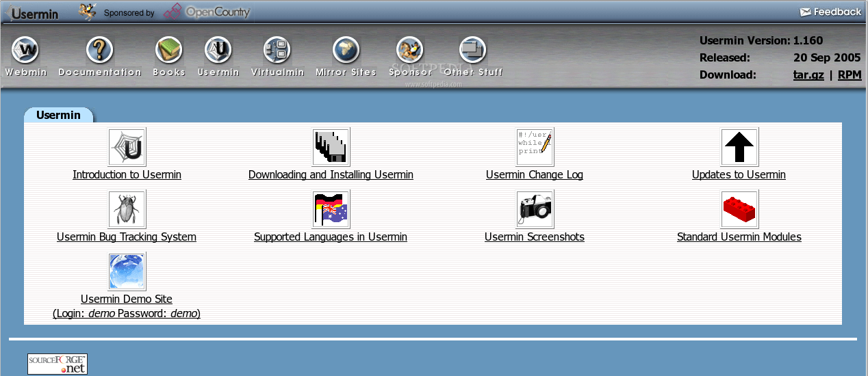Download the RPM package
Viewport: 868px width, 376px height.
[x=850, y=75]
